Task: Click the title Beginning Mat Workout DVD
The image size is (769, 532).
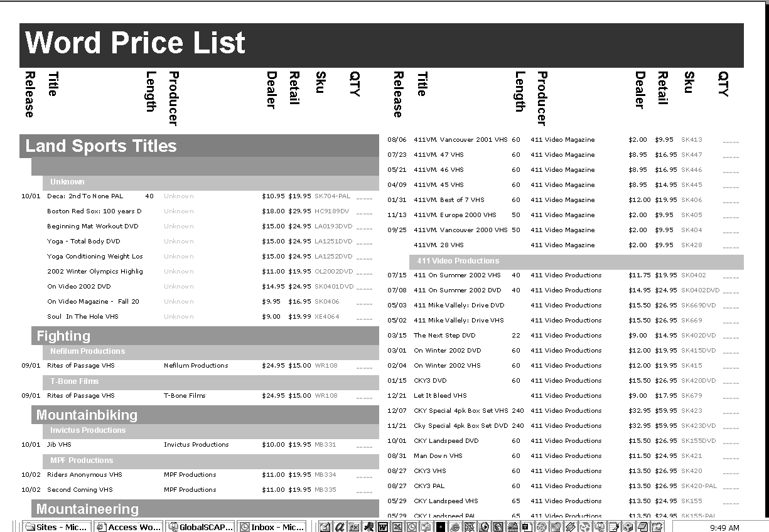Action: pyautogui.click(x=93, y=226)
